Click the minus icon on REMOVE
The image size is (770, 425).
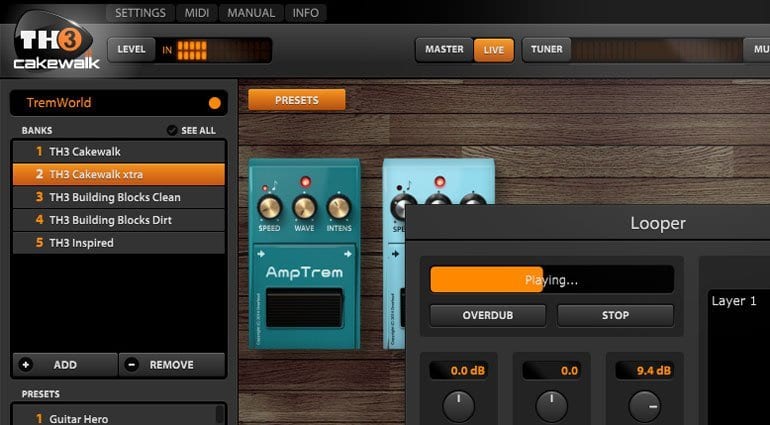131,365
